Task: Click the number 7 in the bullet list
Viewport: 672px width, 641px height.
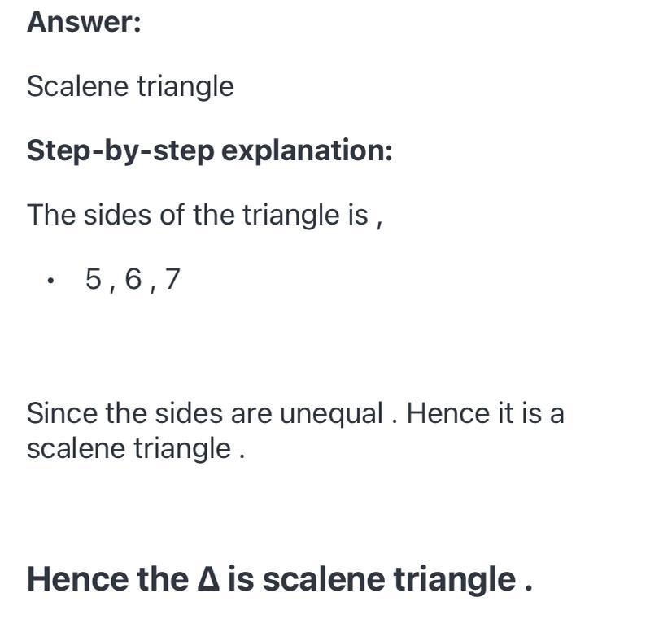Action: tap(171, 280)
